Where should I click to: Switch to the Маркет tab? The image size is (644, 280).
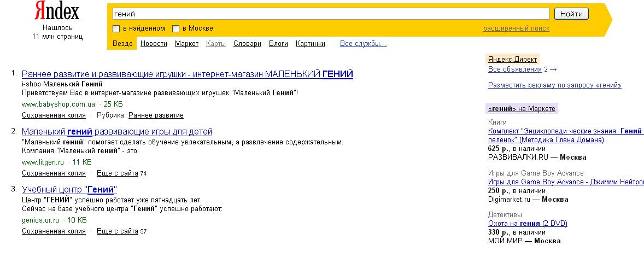point(186,44)
